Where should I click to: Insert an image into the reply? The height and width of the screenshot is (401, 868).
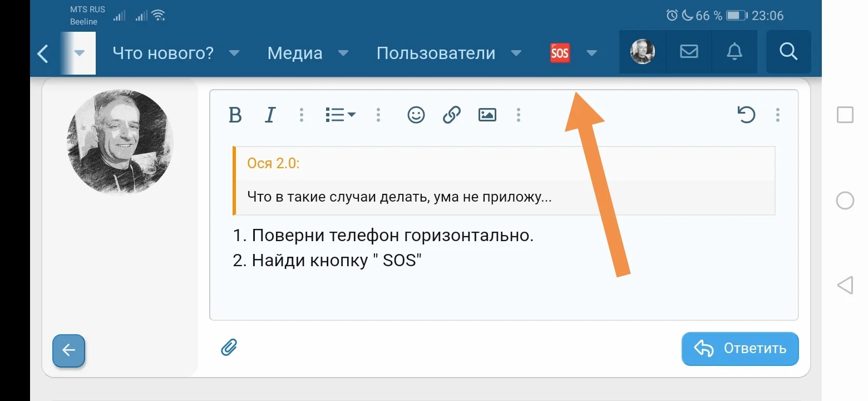486,114
